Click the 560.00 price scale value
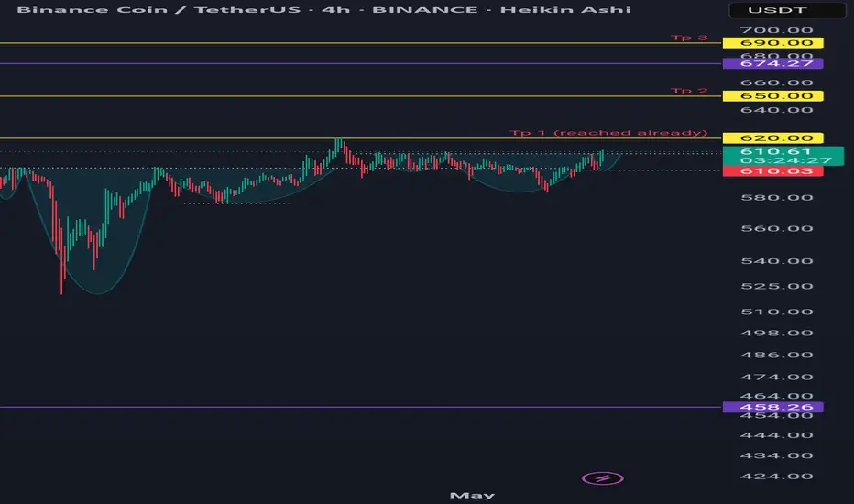 [777, 229]
